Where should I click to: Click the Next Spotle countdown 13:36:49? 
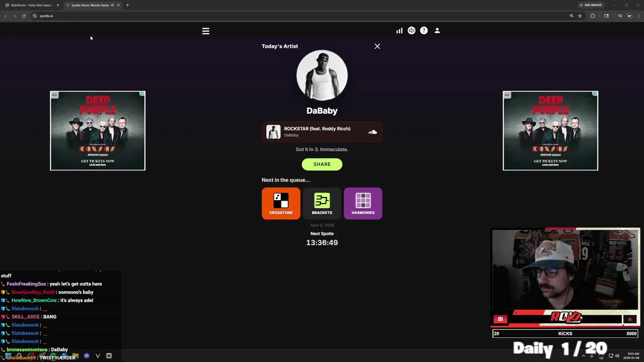coord(322,243)
